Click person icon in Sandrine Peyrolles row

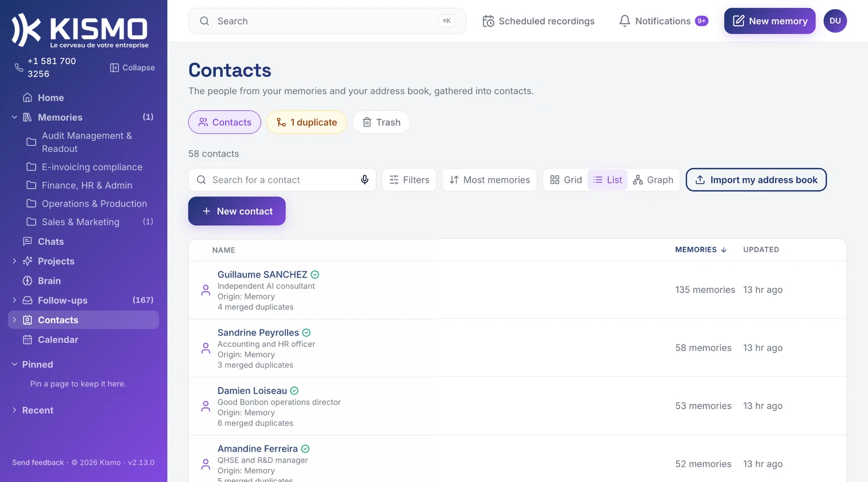click(x=206, y=348)
